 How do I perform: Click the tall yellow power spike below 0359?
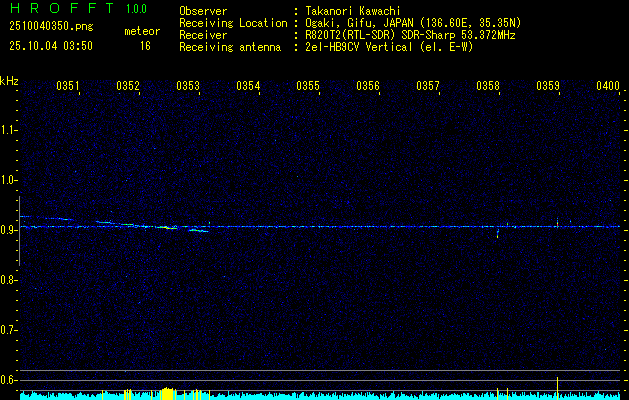point(558,388)
